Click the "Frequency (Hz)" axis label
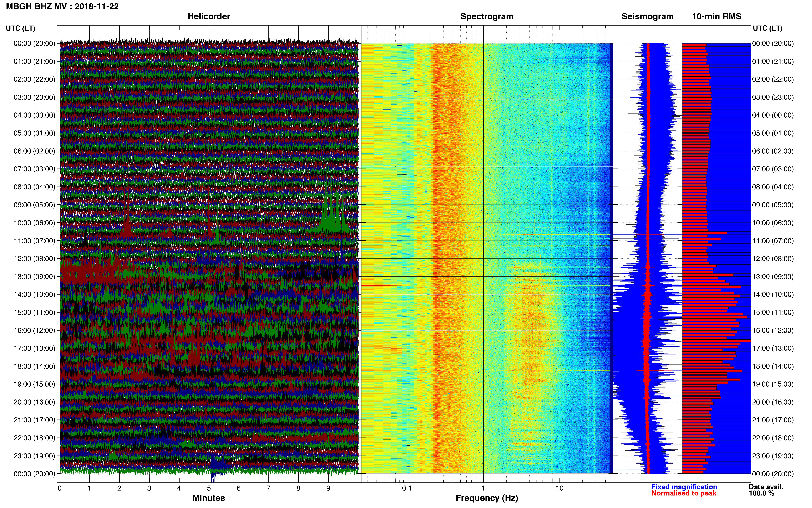812x508 pixels. click(x=487, y=498)
